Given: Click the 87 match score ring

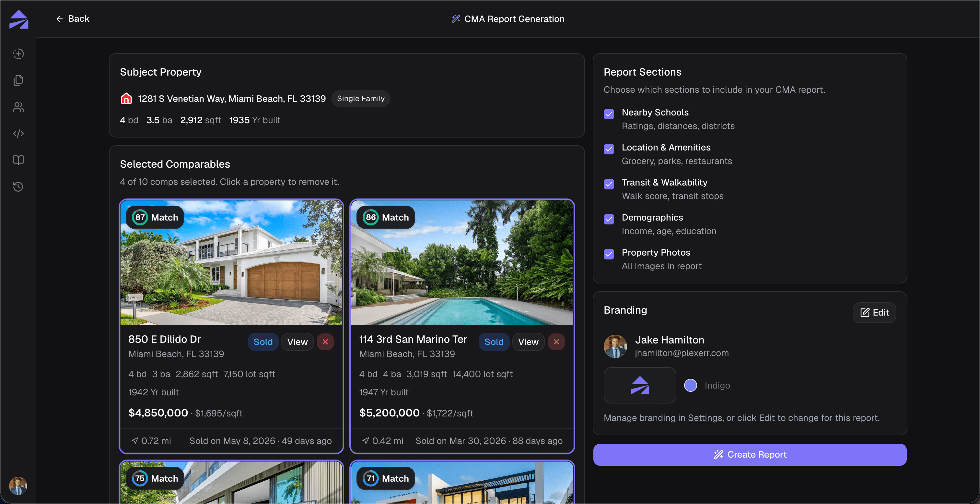Looking at the screenshot, I should coord(140,217).
